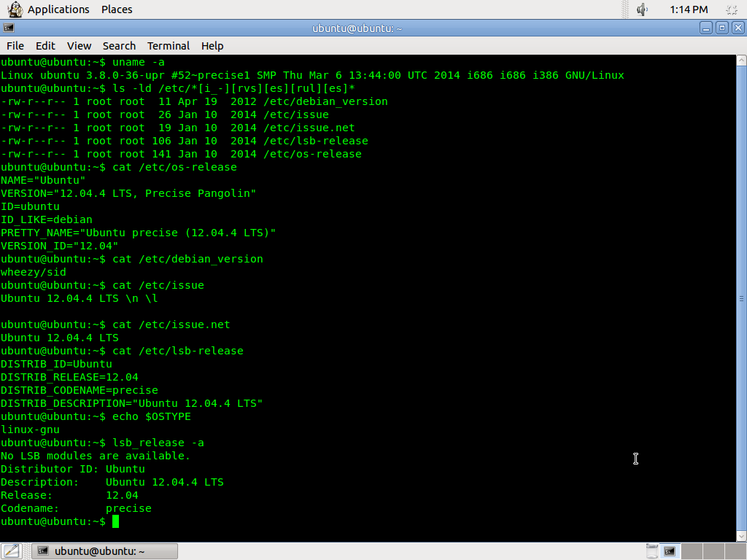Click the 'cat /etc/issue' command line
This screenshot has height=560, width=747.
click(x=102, y=285)
